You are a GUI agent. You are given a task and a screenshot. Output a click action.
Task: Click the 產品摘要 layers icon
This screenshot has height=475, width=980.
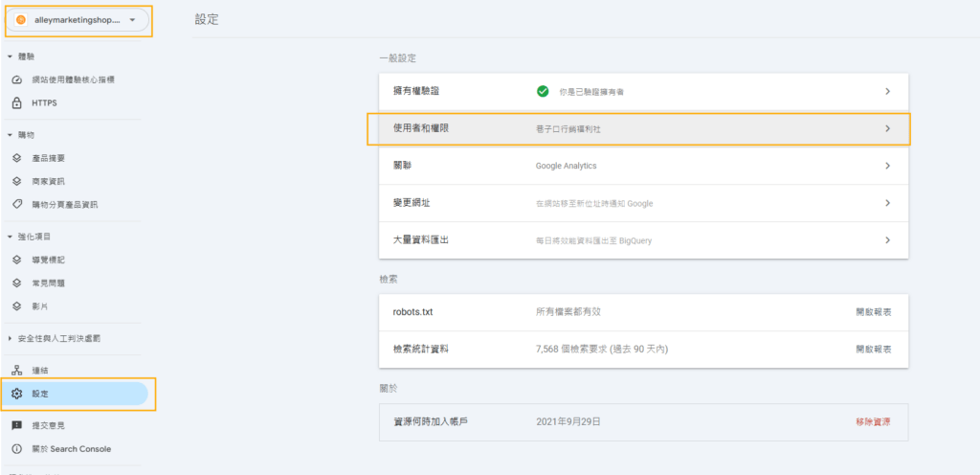[x=17, y=158]
